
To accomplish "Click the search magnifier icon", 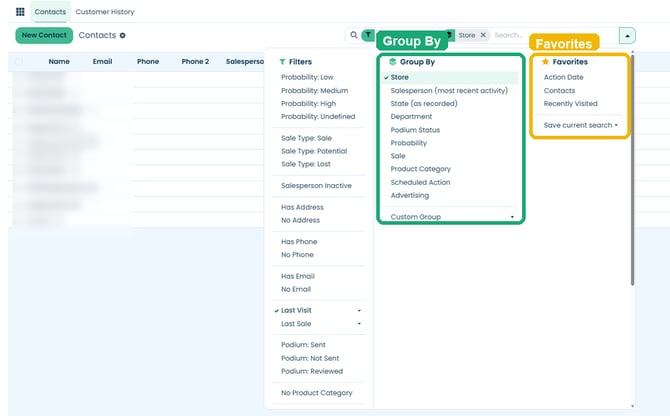I will coord(354,35).
